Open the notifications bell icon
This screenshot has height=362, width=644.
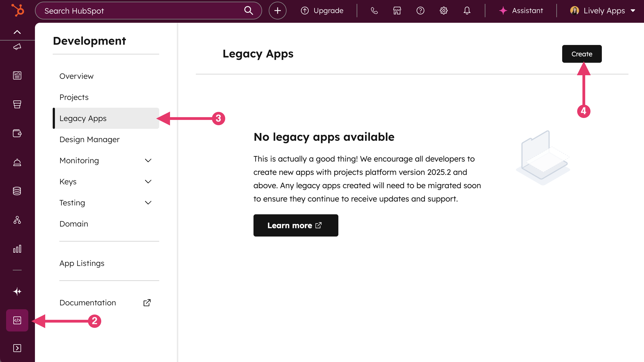click(x=467, y=11)
